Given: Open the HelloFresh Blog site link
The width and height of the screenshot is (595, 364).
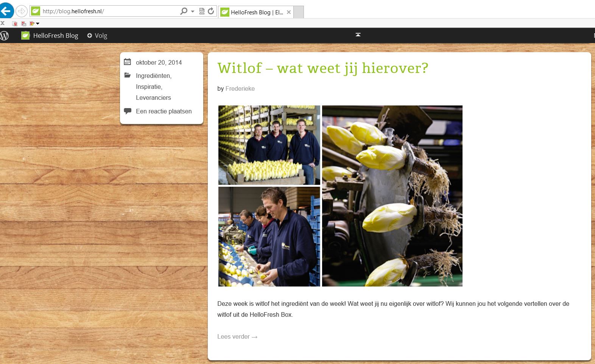Looking at the screenshot, I should pyautogui.click(x=55, y=36).
